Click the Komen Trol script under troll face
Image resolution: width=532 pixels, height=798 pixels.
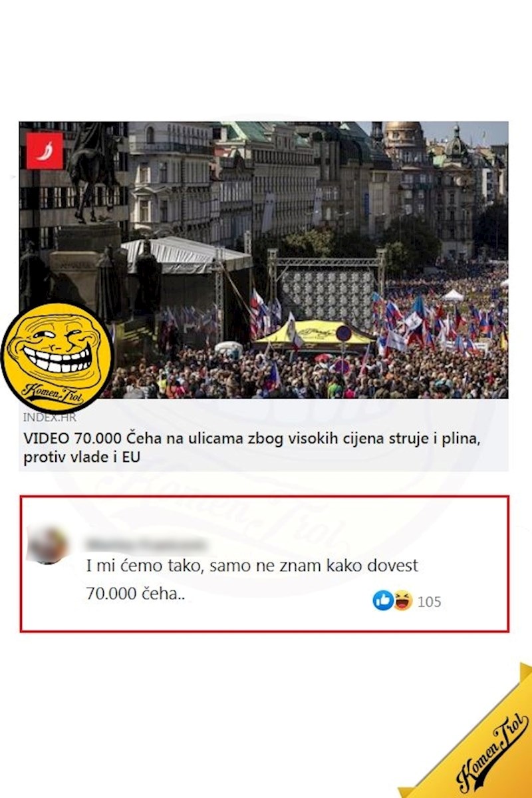click(x=53, y=393)
